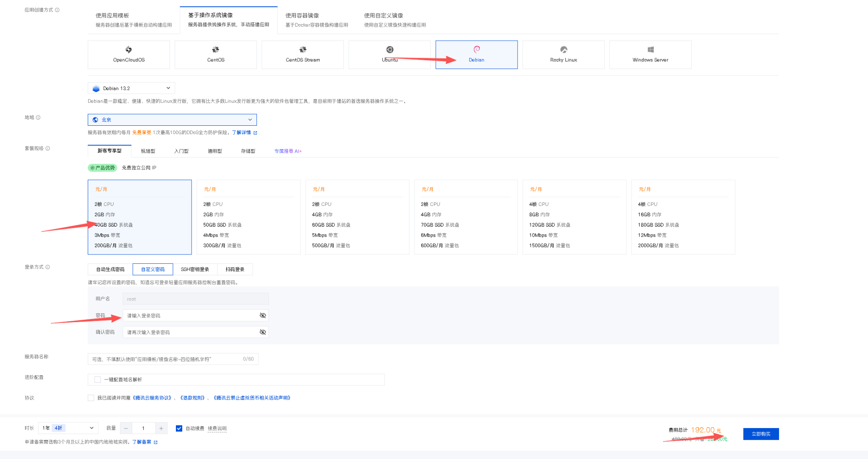Select the 2核 2GB 50GB SSD package card
The width and height of the screenshot is (868, 459).
click(x=248, y=217)
